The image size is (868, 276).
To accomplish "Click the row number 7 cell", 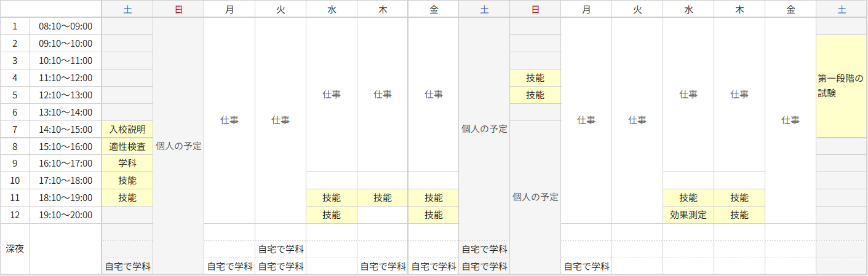I will pos(15,129).
